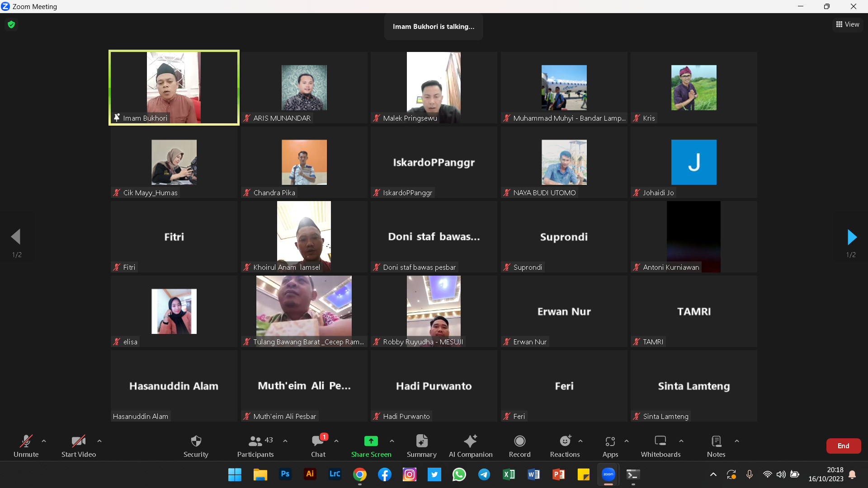Start recording with Record icon
This screenshot has width=868, height=488.
[519, 441]
